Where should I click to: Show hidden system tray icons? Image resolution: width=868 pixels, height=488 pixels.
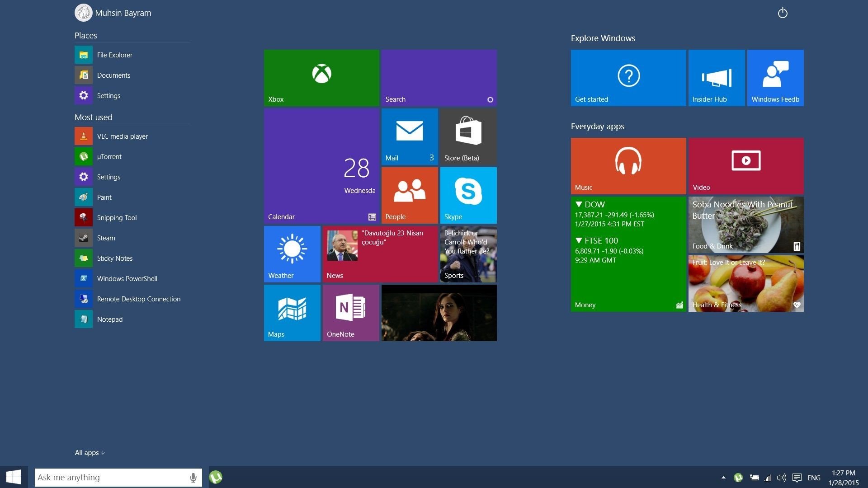723,478
